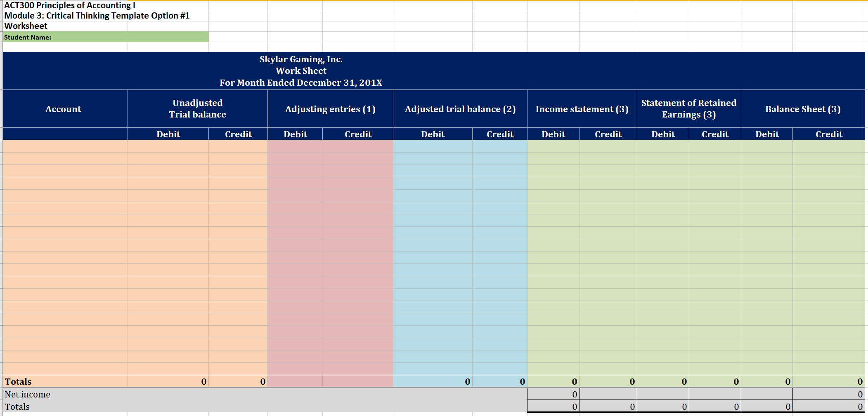Click the green Student Name input cell
Screen dimensions: 868x416
click(106, 37)
